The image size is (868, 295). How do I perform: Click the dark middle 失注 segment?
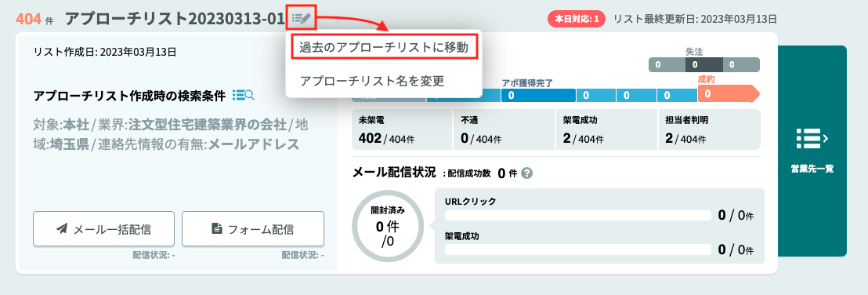pyautogui.click(x=703, y=64)
